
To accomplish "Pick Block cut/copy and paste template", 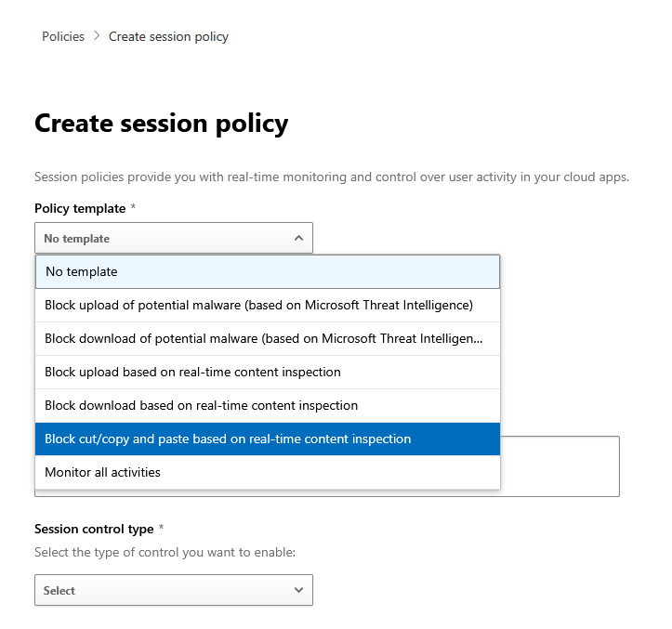I will (x=268, y=439).
